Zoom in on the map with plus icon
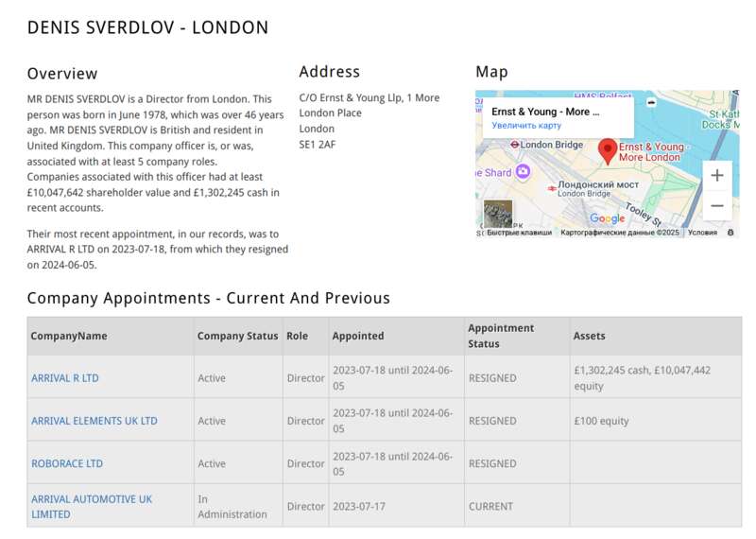 [717, 175]
